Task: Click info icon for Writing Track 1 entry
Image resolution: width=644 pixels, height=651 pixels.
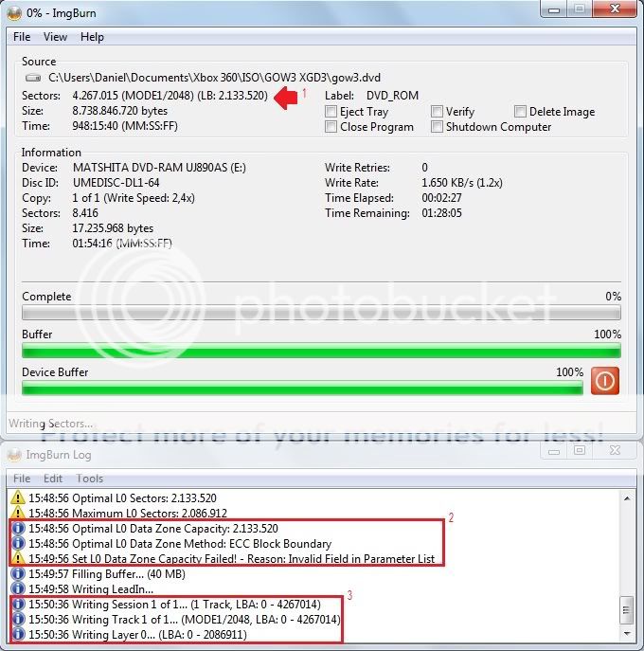Action: coord(18,619)
